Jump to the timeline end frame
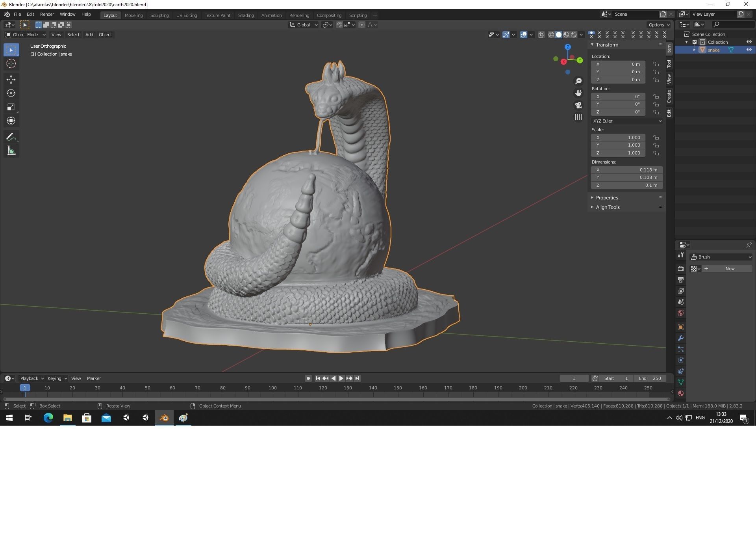 click(x=358, y=378)
